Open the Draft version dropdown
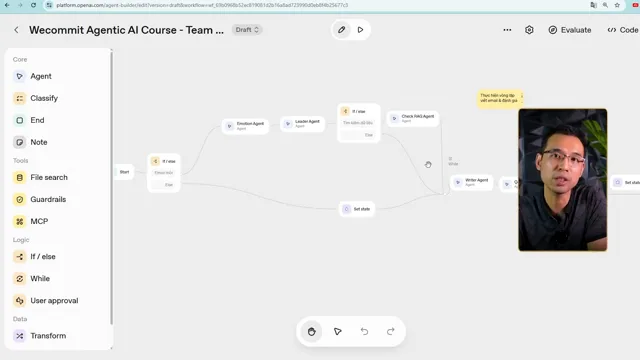This screenshot has height=360, width=640. (247, 30)
